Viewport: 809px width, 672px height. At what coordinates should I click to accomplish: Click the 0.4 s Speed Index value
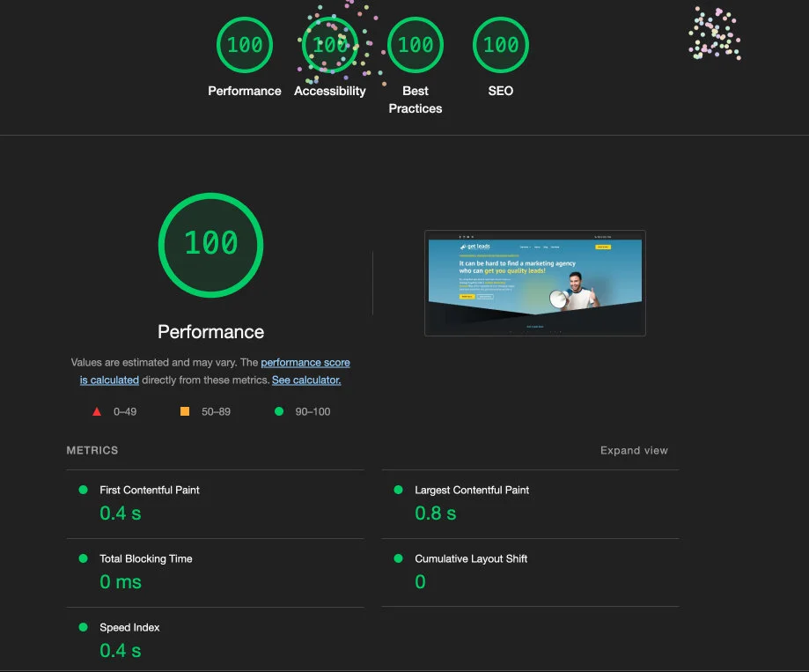pos(121,651)
